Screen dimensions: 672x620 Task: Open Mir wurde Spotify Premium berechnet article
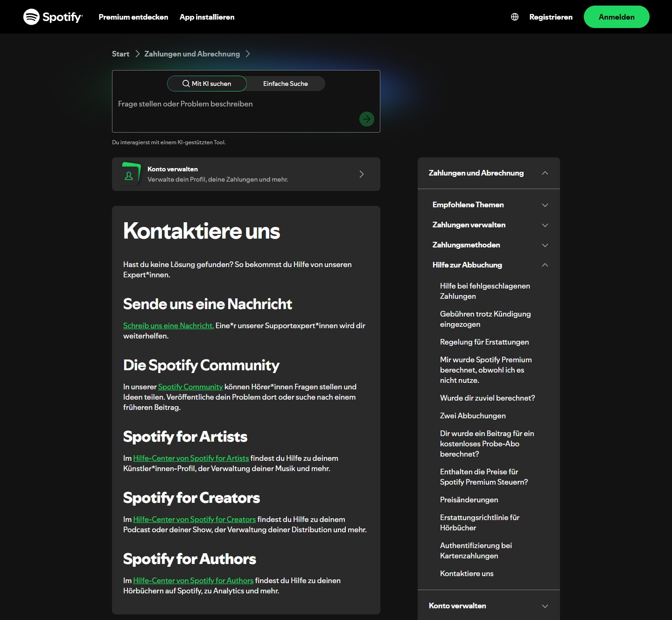486,370
